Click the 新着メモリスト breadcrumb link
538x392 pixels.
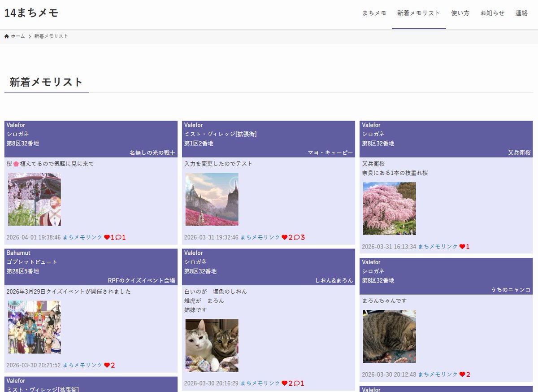tap(50, 36)
